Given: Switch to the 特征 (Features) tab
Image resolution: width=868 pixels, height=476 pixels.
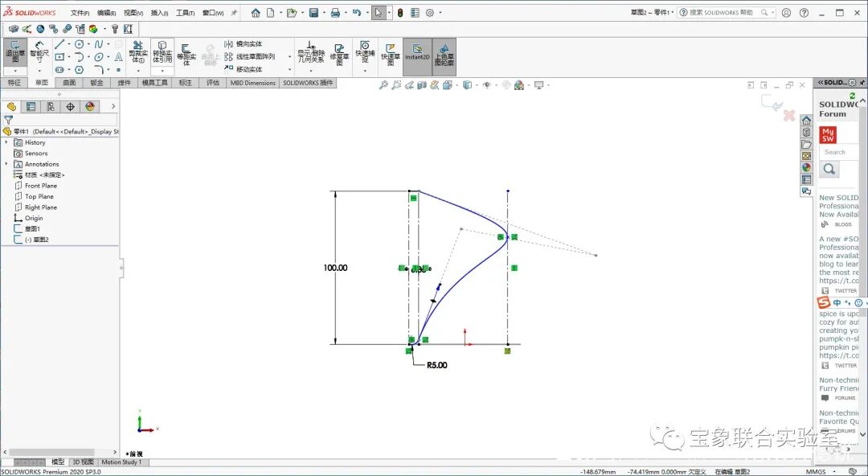Looking at the screenshot, I should pyautogui.click(x=14, y=83).
